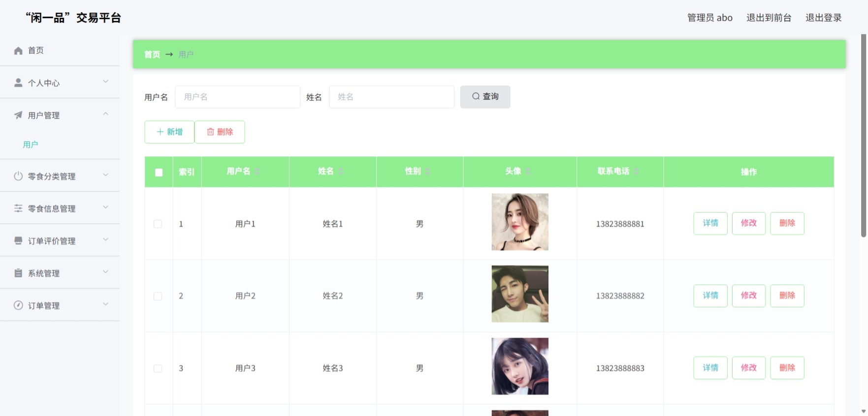Focus the 用户名 search input field
Viewport: 868px width, 416px height.
(x=237, y=97)
